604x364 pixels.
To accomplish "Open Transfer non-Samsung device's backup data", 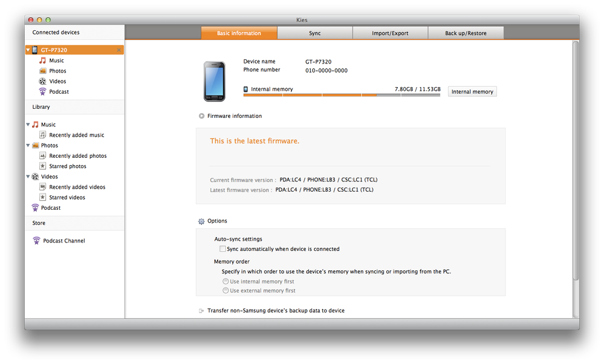I will point(276,311).
